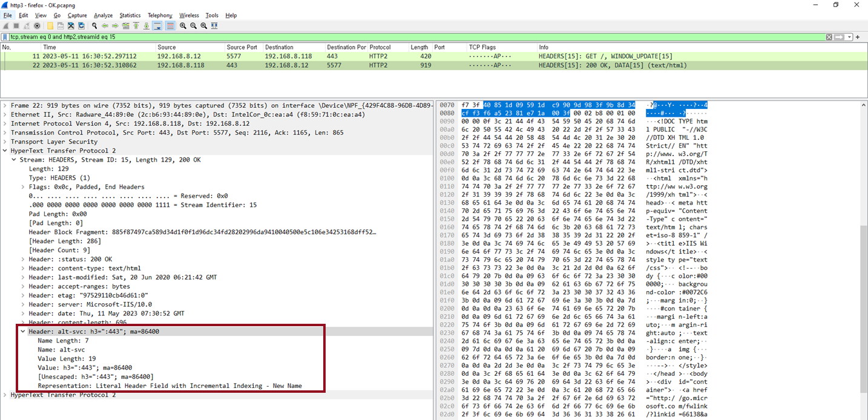The image size is (868, 420).
Task: Open the Wireless menu
Action: point(189,15)
